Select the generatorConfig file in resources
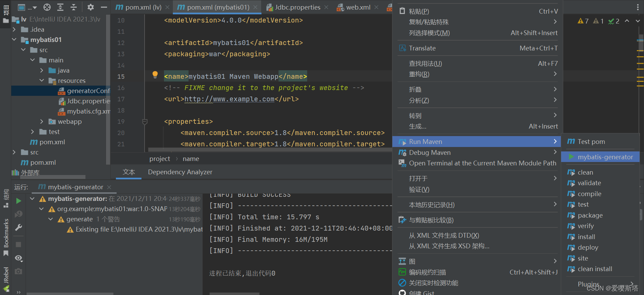 coord(84,91)
